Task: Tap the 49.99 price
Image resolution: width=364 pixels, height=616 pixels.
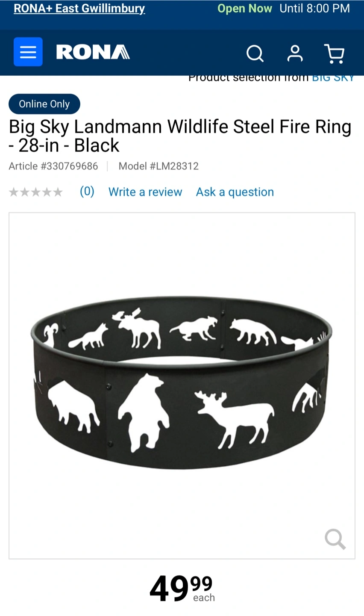Action: (x=182, y=588)
